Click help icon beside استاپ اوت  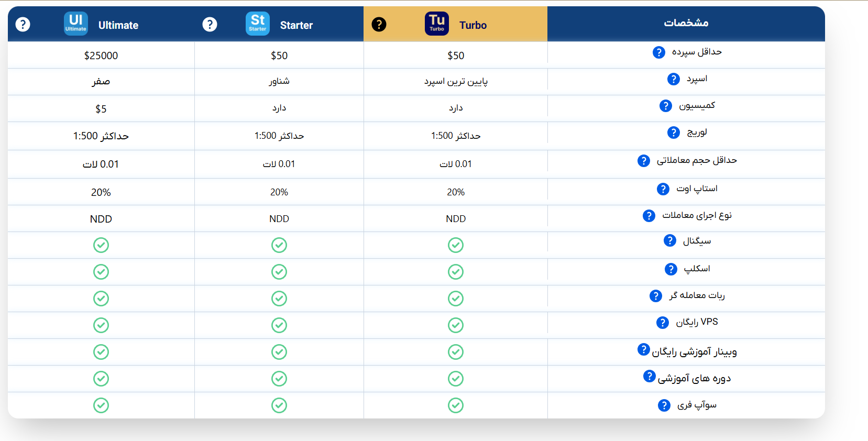[663, 189]
